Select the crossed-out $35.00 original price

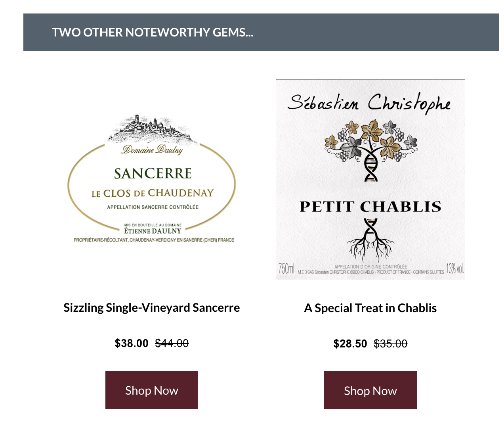pyautogui.click(x=391, y=343)
